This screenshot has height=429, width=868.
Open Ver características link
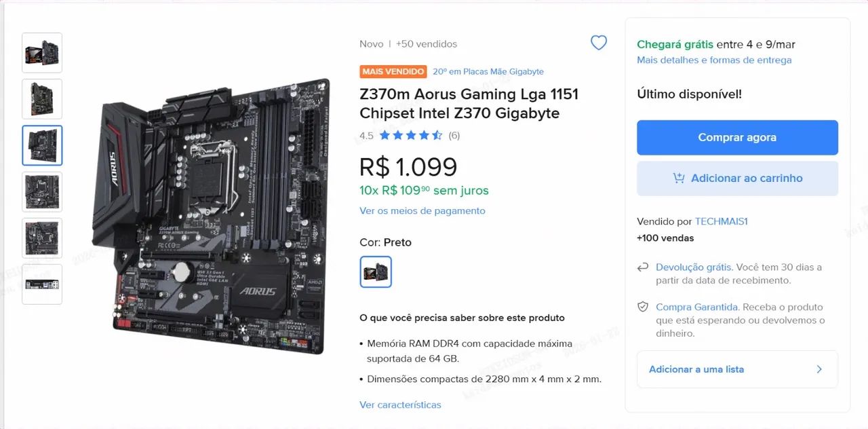coord(400,405)
